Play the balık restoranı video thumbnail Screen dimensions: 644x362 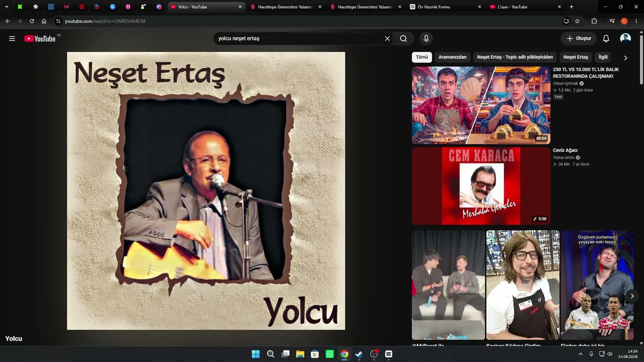pos(481,105)
